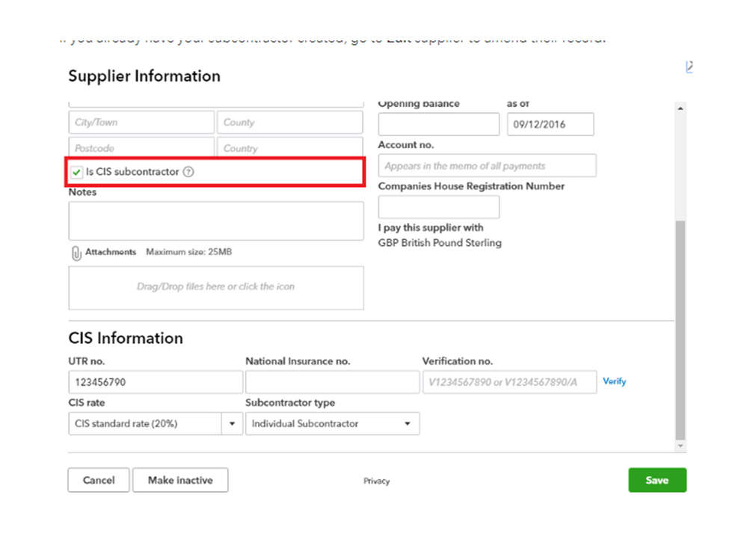
Task: Click the paperclip Attachments icon
Action: (x=76, y=253)
